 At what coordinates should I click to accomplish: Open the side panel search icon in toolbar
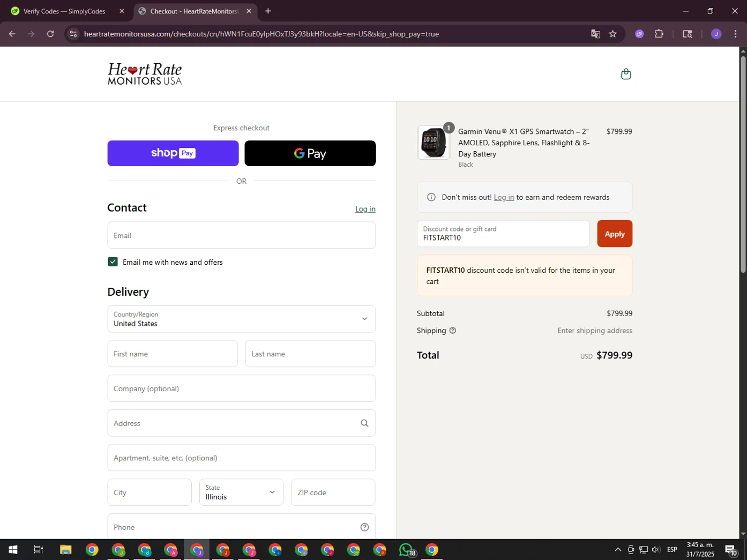687,34
